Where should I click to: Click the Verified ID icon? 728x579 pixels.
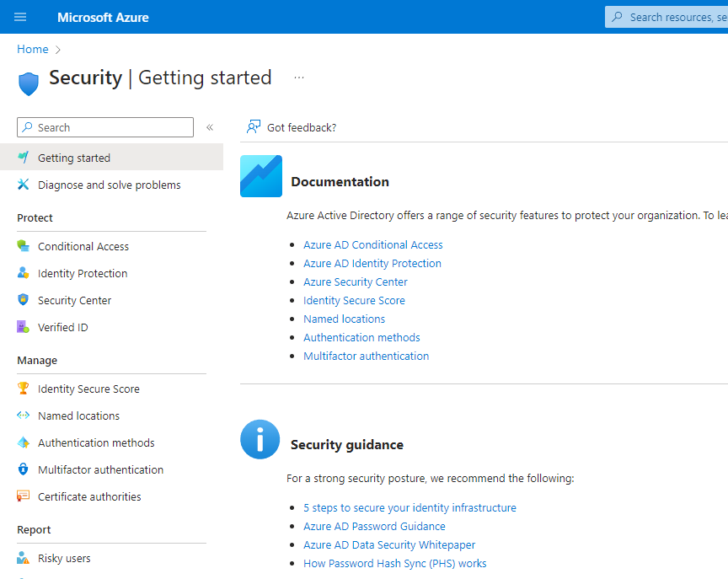point(24,326)
